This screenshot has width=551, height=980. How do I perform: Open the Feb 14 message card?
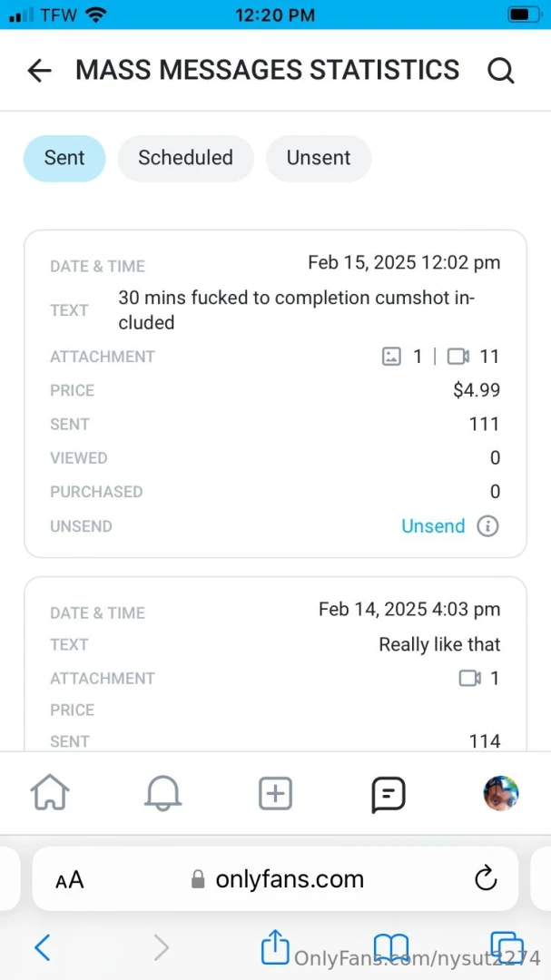pos(275,663)
